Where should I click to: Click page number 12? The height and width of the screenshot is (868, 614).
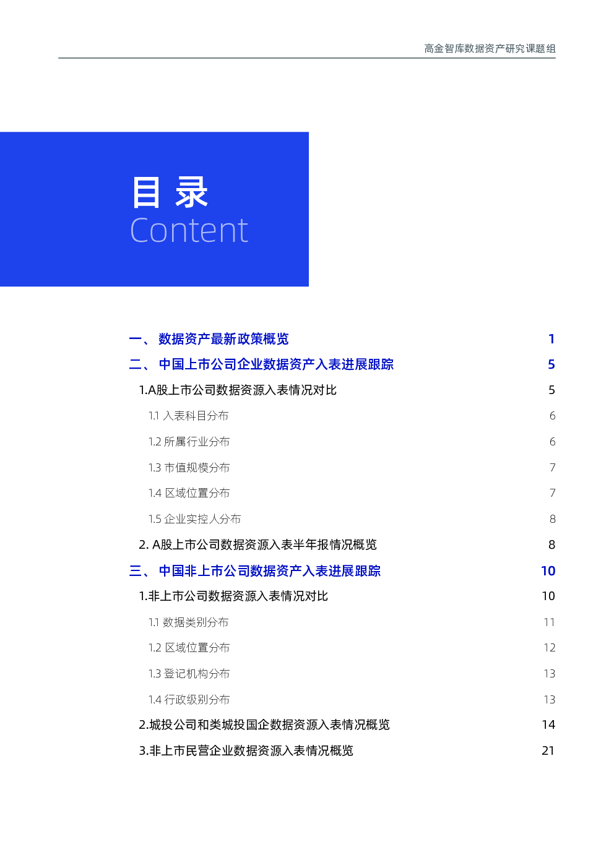click(x=550, y=648)
